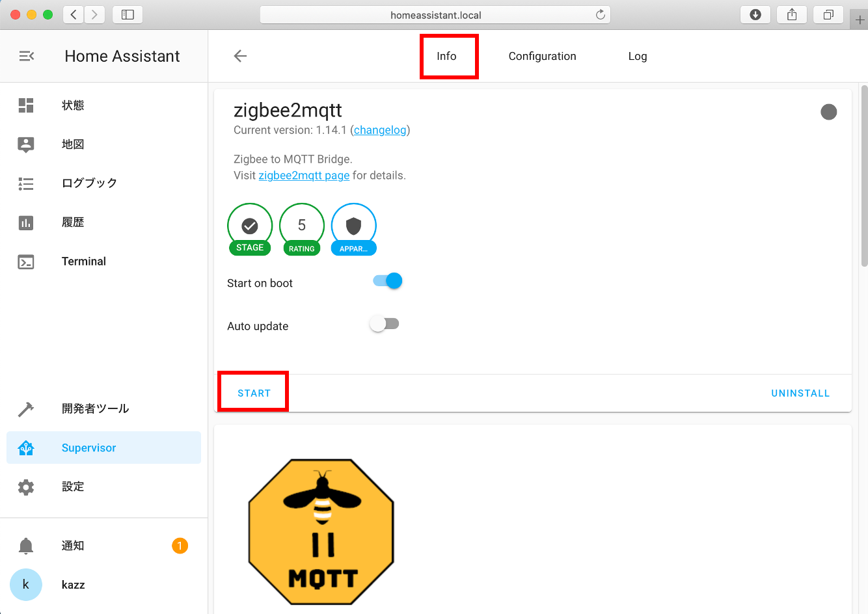The image size is (868, 614).
Task: Click the 'Zigbee to MQTT Bridge.' description
Action: [x=293, y=159]
